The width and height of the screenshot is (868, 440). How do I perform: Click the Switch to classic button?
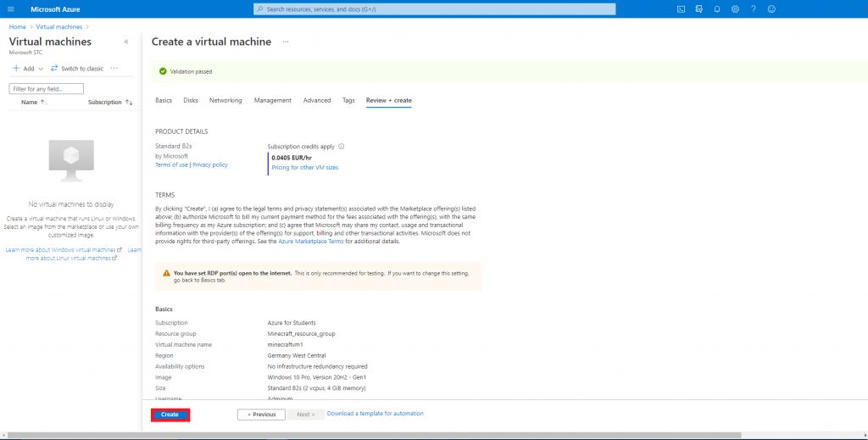click(x=77, y=69)
